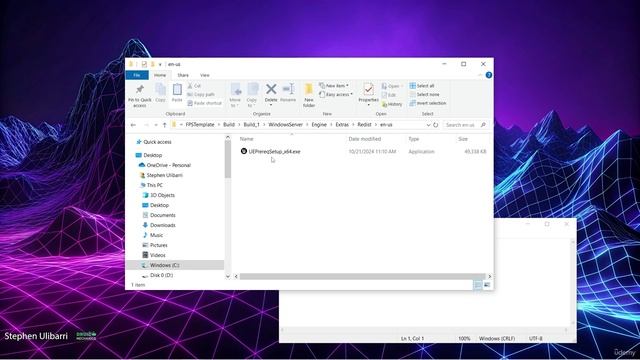Screen dimensions: 640x360
Task: Click the Paste ribbon icon
Action: click(177, 89)
